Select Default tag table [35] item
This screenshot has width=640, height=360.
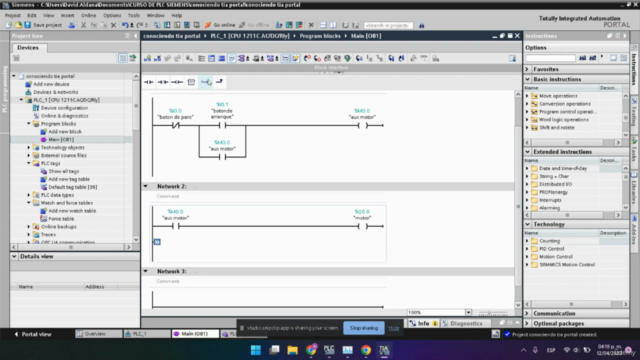point(73,187)
